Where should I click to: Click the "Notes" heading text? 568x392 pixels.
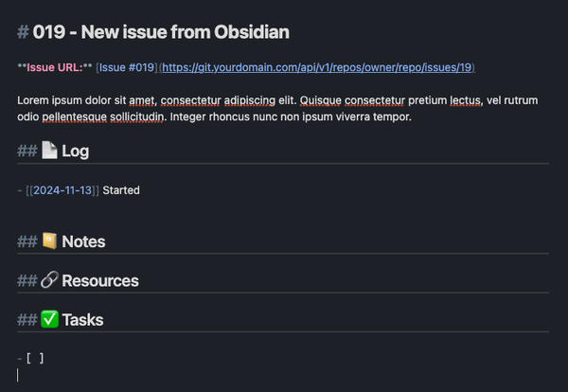click(x=83, y=241)
